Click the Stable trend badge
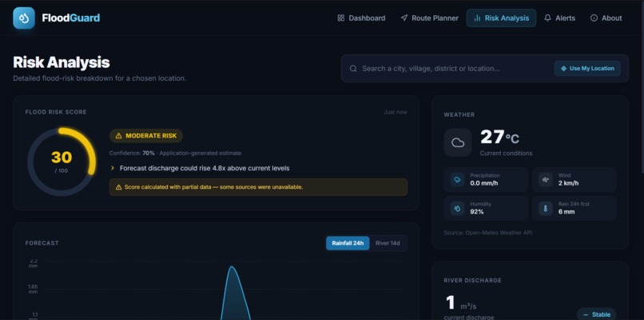This screenshot has height=320, width=644. (x=597, y=314)
